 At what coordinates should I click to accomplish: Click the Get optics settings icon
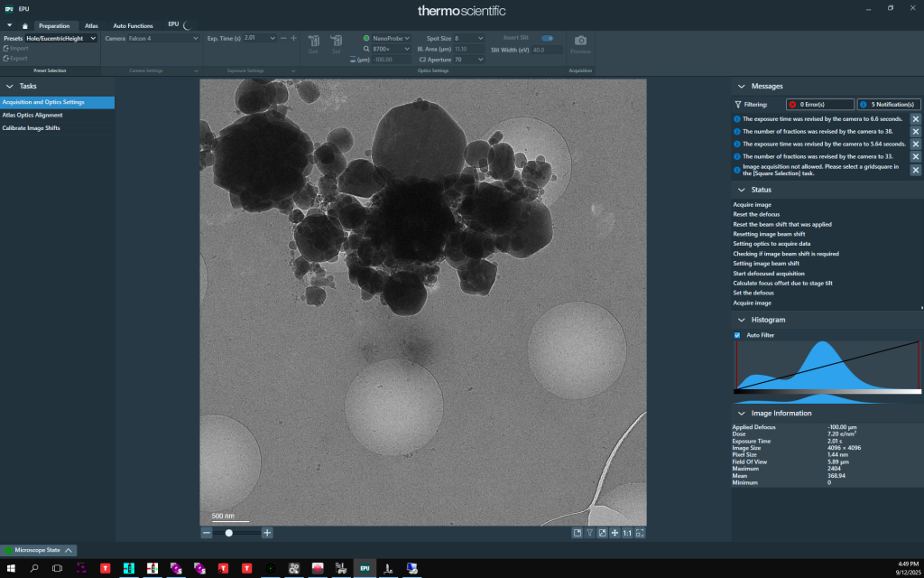point(314,42)
